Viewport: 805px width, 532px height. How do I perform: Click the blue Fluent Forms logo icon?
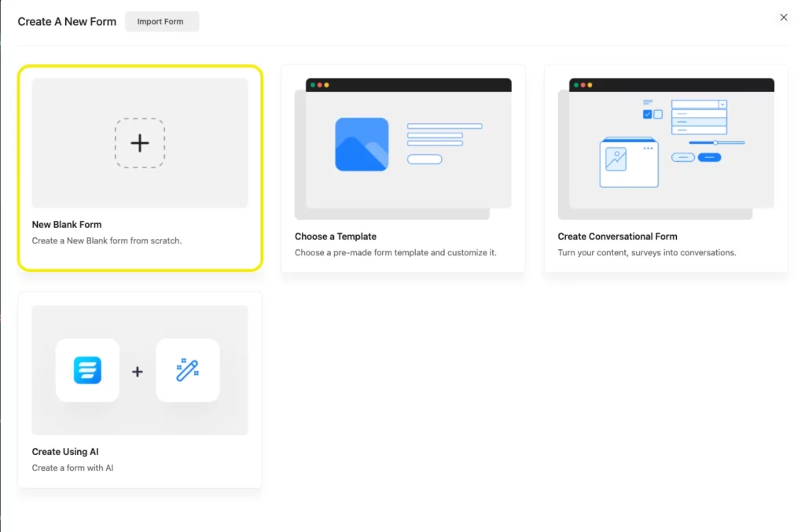(87, 370)
